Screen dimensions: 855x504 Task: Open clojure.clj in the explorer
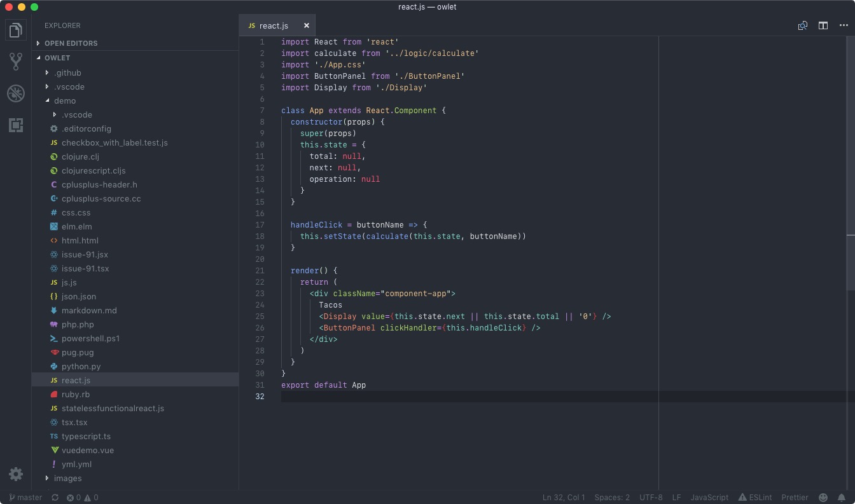coord(135,156)
